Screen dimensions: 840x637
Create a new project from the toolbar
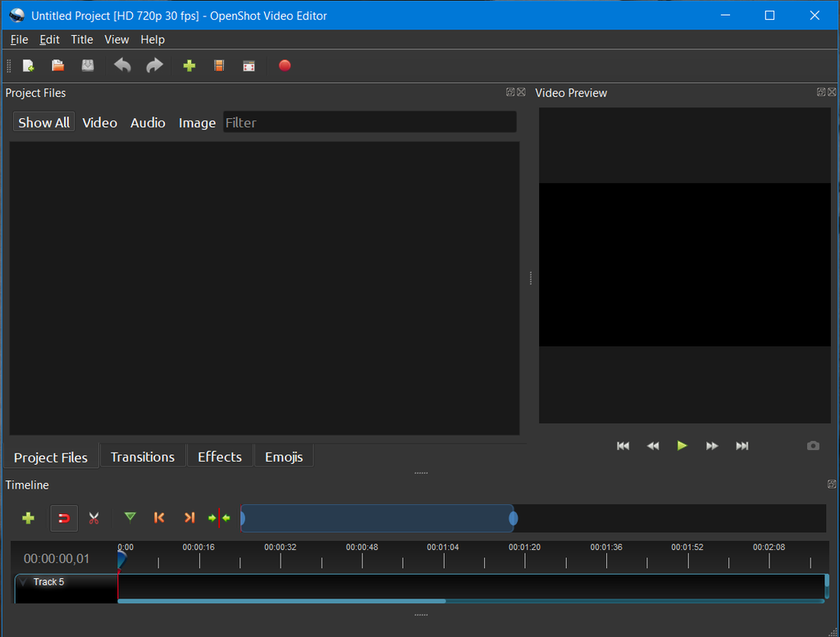coord(29,66)
